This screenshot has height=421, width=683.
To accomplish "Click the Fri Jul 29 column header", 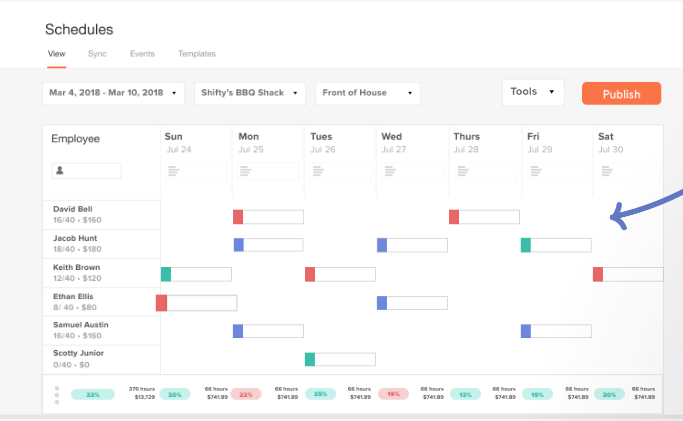I will (540, 143).
